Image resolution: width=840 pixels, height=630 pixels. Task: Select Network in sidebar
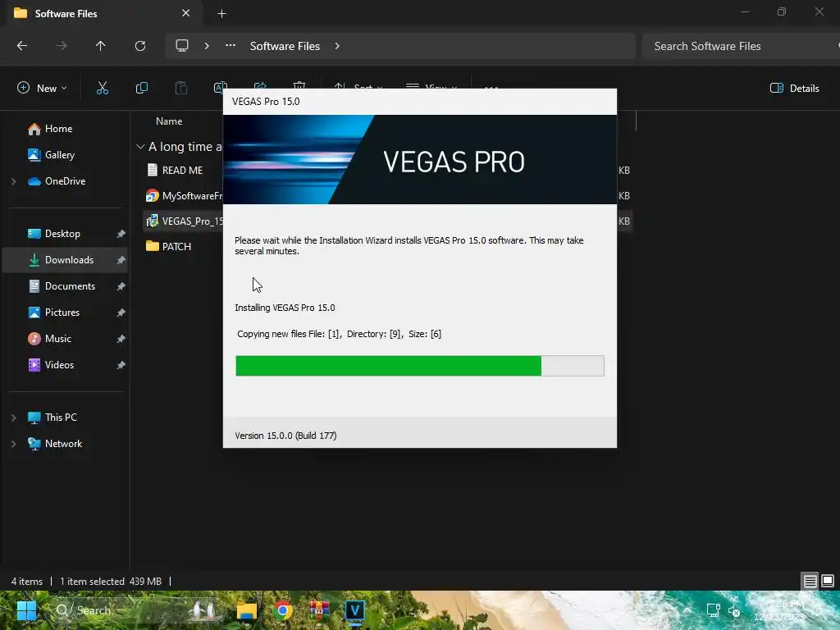pyautogui.click(x=63, y=444)
